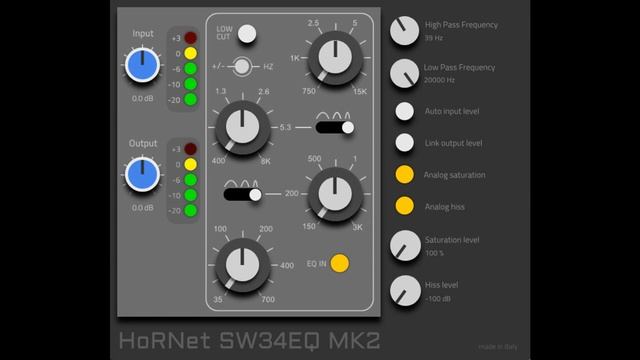Click the -100 dB hiss value
Viewport: 640px width, 360px height.
click(x=438, y=299)
